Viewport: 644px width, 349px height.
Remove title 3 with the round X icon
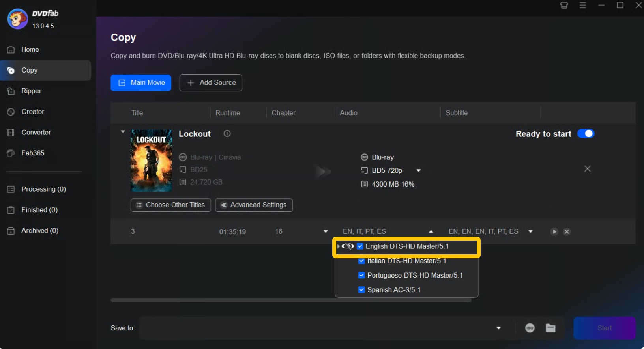point(567,232)
